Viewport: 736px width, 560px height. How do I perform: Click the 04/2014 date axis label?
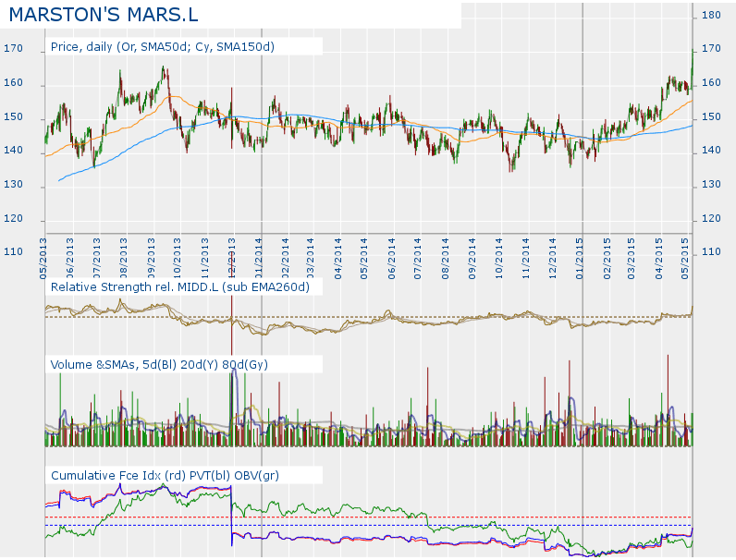click(x=338, y=259)
